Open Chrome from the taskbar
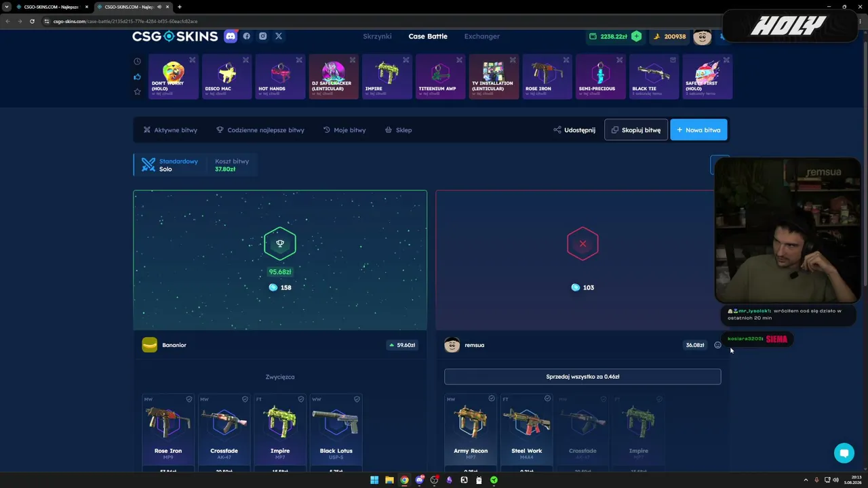 pyautogui.click(x=404, y=480)
